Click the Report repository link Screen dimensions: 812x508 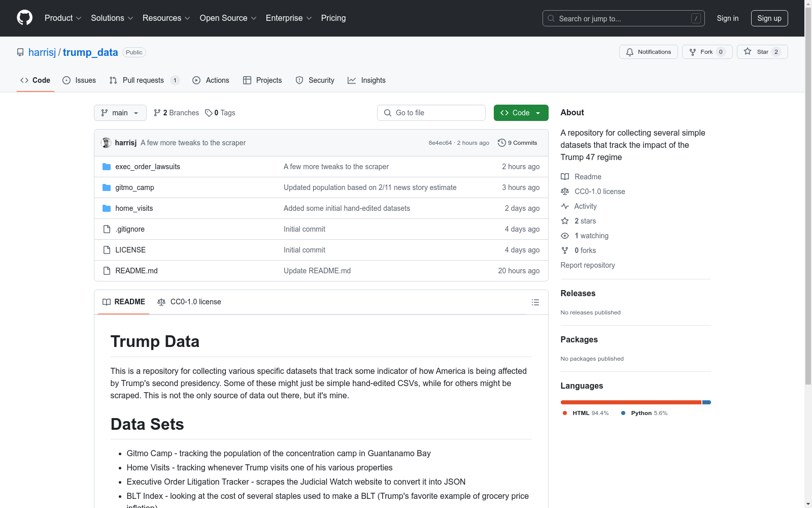(588, 265)
